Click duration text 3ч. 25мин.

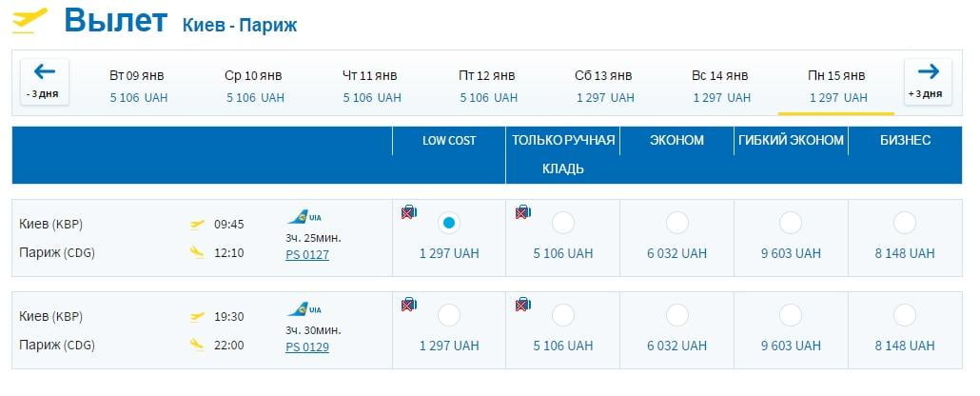[314, 238]
